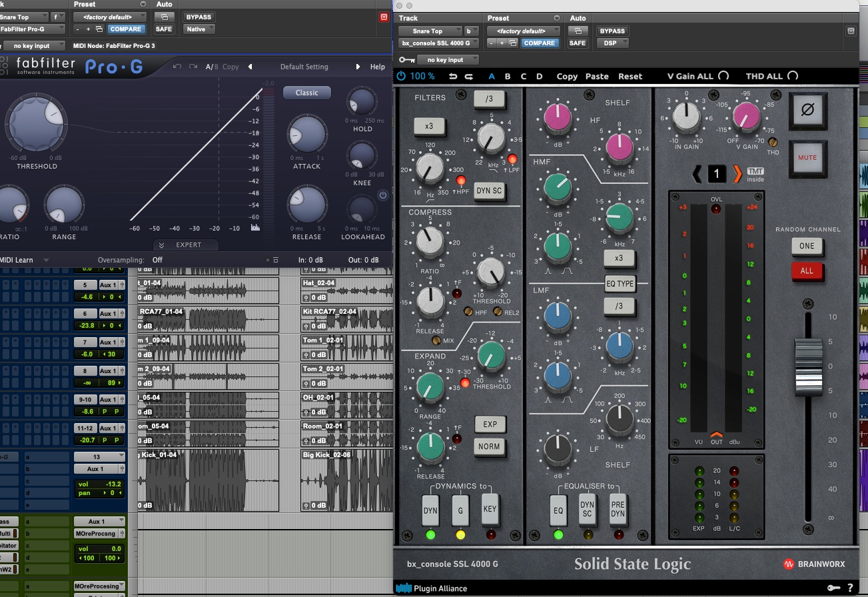Open the Pro-G MIDI Learn dropdown arrow
The height and width of the screenshot is (597, 868).
pyautogui.click(x=46, y=260)
